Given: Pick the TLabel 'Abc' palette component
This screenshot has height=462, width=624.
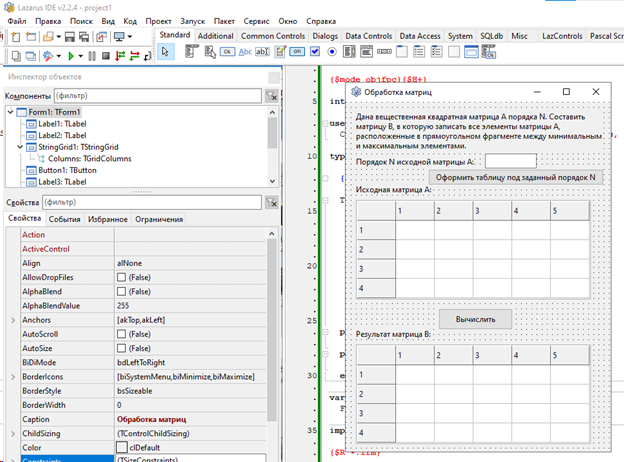Looking at the screenshot, I should click(x=247, y=51).
